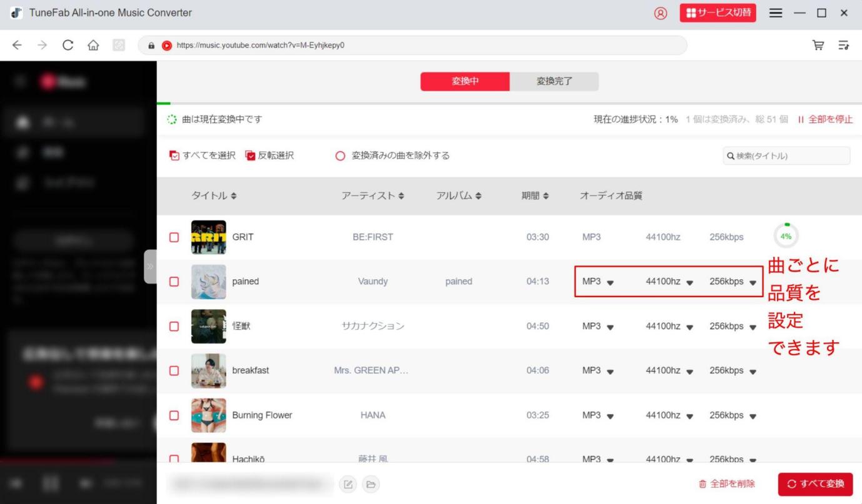Click the artist name サカナクション

[x=373, y=326]
